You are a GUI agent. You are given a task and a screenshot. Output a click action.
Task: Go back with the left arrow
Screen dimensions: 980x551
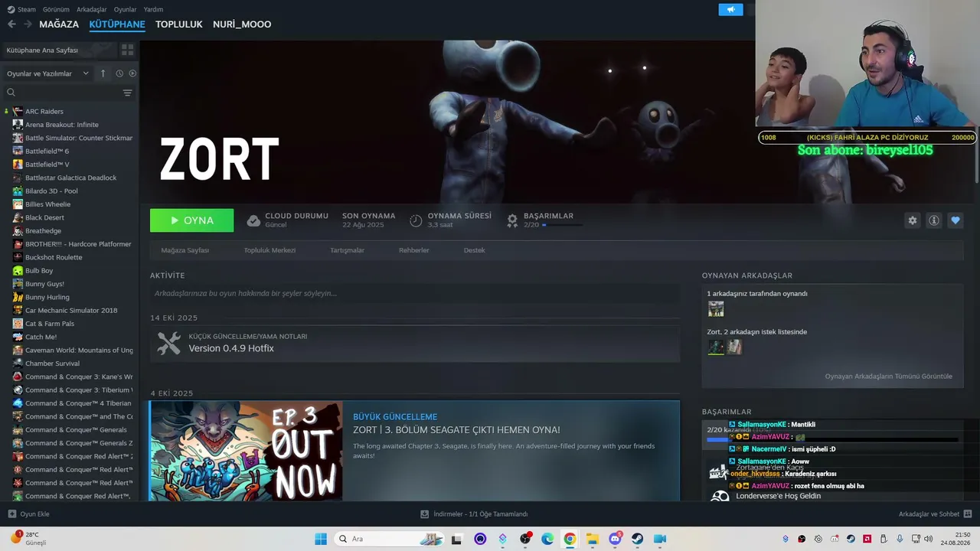[11, 24]
